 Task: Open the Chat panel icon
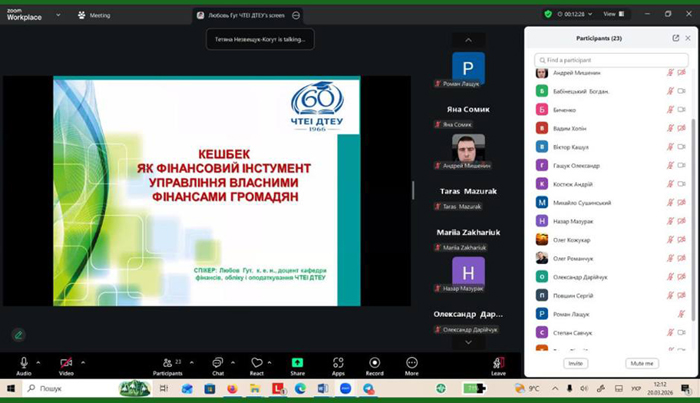217,362
